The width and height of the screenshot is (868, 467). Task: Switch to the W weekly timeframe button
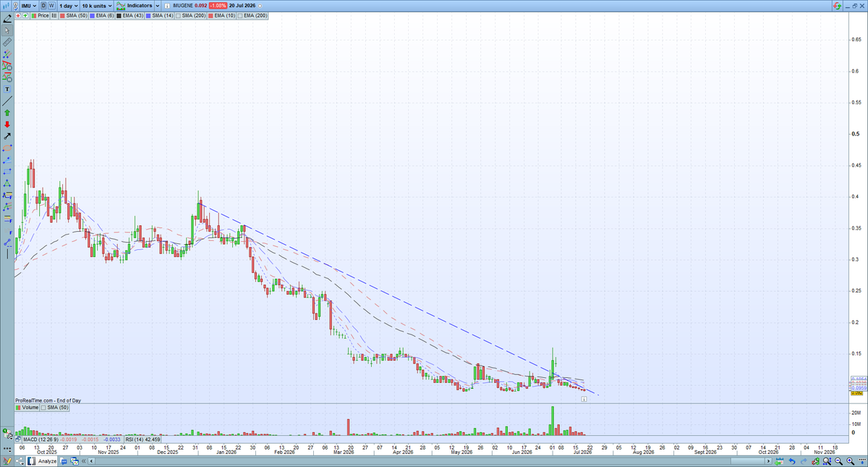click(51, 6)
